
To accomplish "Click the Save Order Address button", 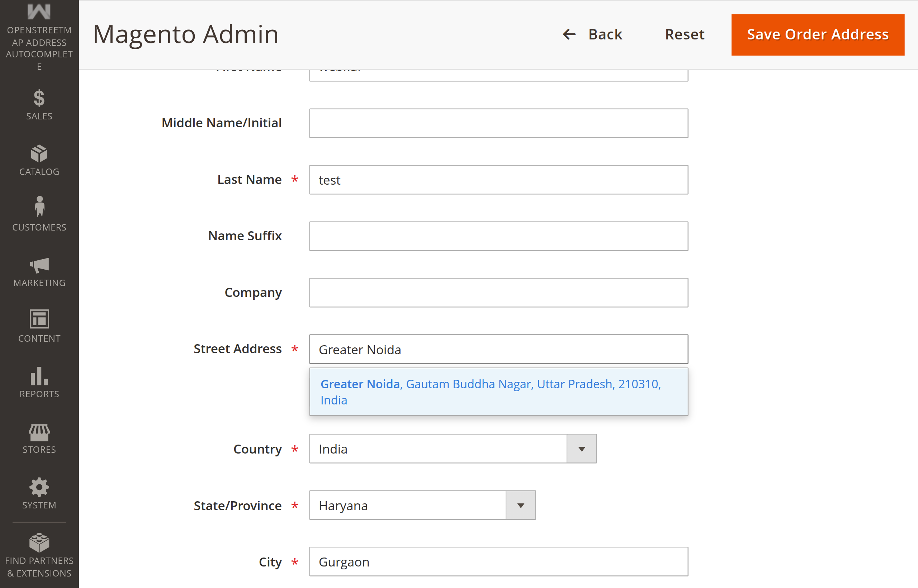I will pyautogui.click(x=818, y=35).
